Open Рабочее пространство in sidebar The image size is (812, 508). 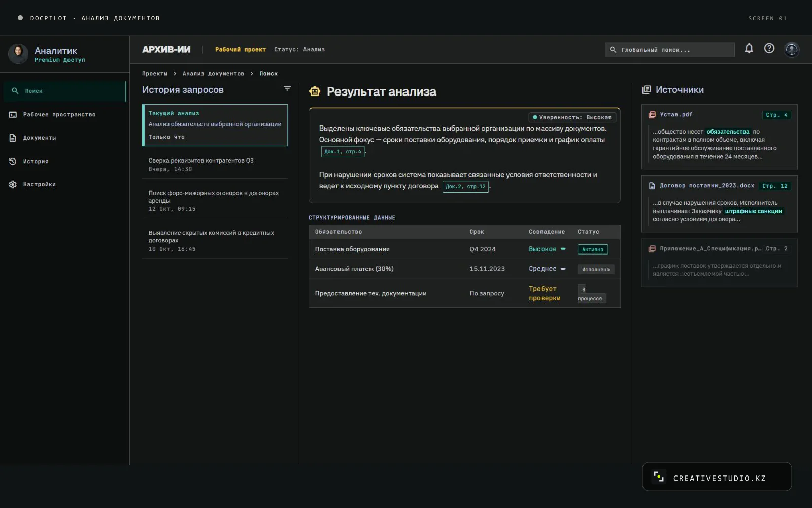pos(65,115)
